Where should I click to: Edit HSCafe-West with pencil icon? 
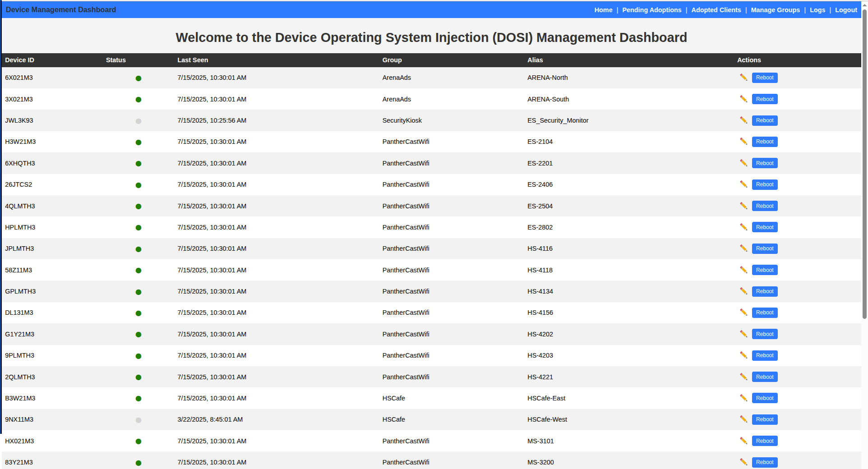pyautogui.click(x=743, y=419)
